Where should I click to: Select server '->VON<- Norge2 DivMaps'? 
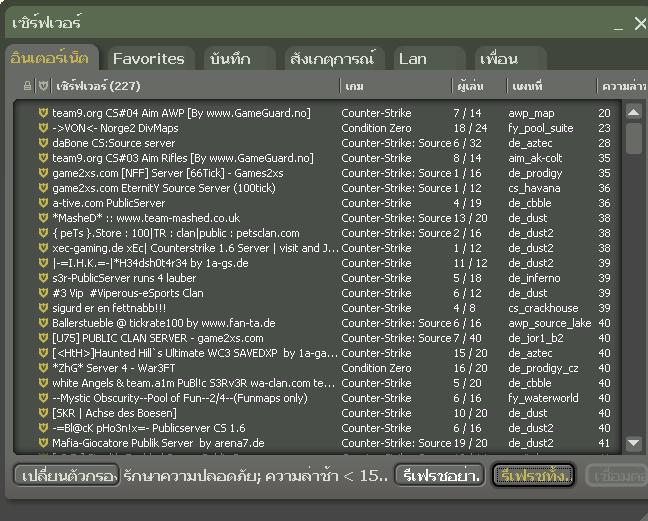pos(317,128)
